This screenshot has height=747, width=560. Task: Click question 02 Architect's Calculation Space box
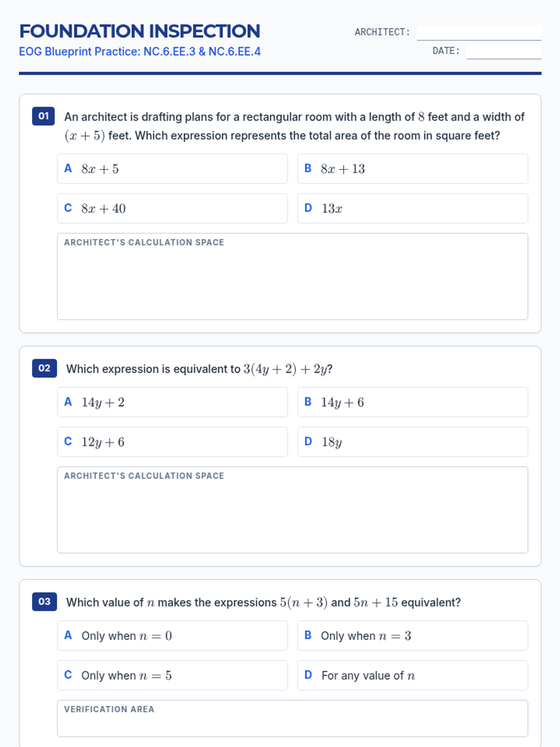tap(293, 516)
